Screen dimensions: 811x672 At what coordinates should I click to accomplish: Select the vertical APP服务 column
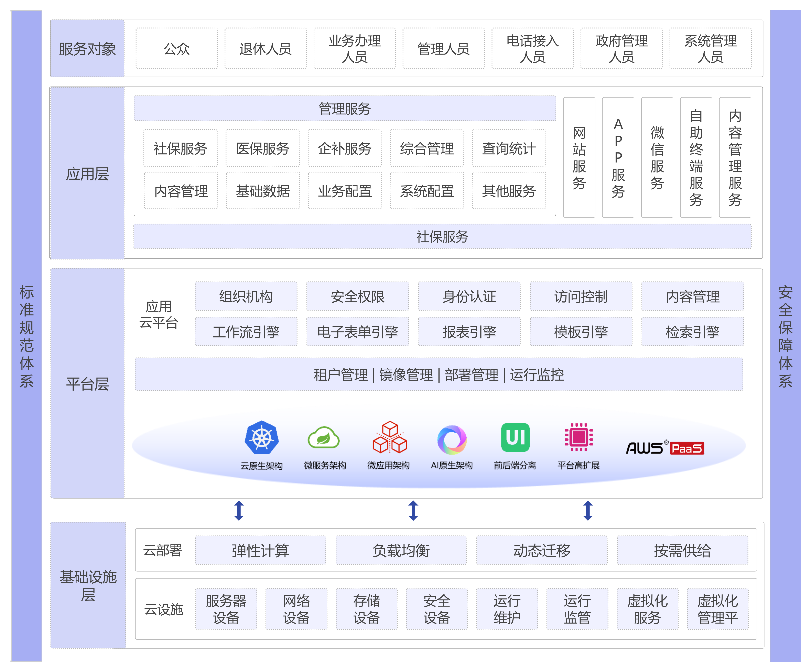(618, 157)
